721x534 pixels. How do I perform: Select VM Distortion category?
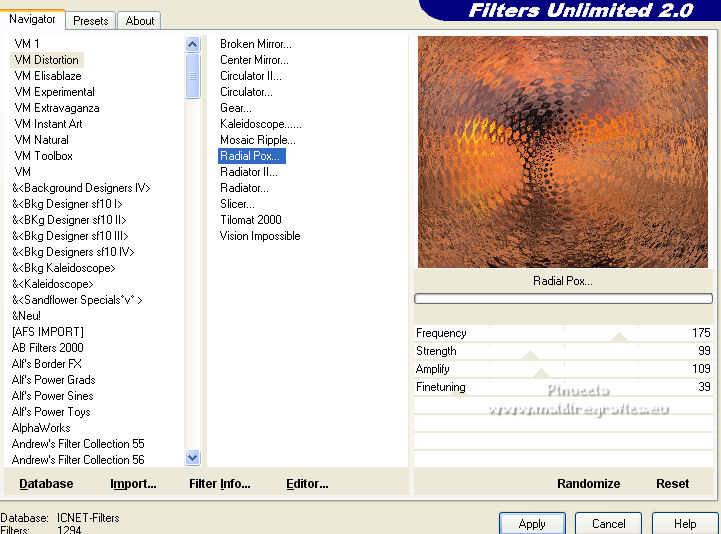(x=46, y=60)
